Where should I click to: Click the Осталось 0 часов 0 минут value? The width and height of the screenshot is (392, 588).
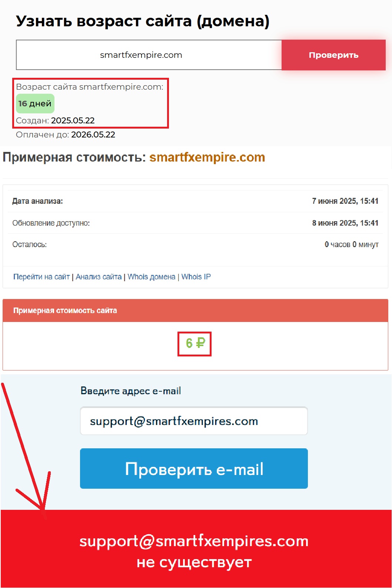(352, 245)
